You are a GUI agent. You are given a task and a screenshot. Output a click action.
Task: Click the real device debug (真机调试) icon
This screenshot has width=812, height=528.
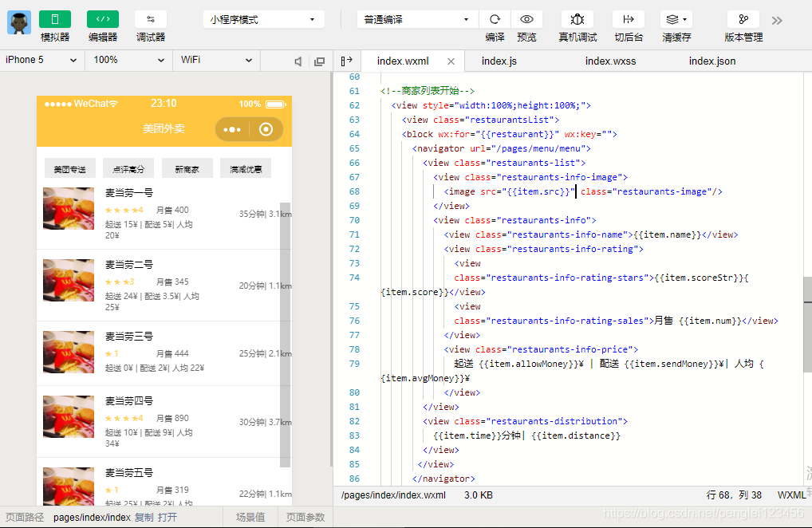(577, 20)
